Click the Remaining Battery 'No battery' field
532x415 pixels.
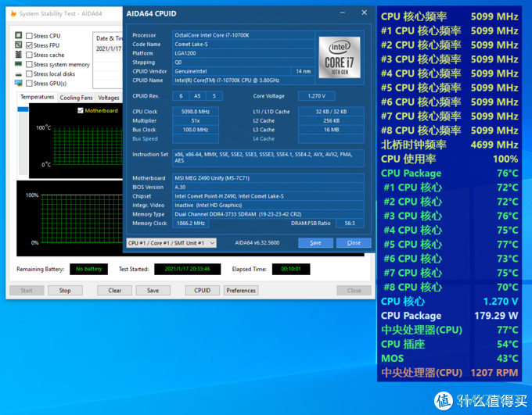click(x=88, y=269)
